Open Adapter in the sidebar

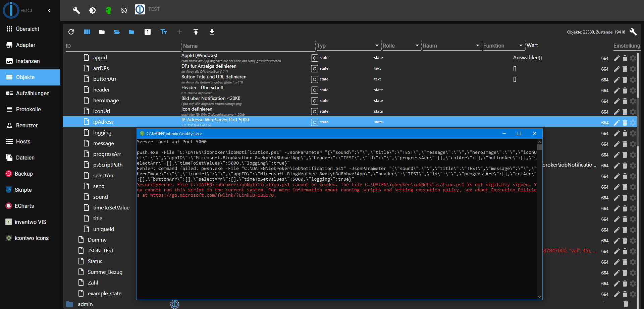pyautogui.click(x=30, y=45)
